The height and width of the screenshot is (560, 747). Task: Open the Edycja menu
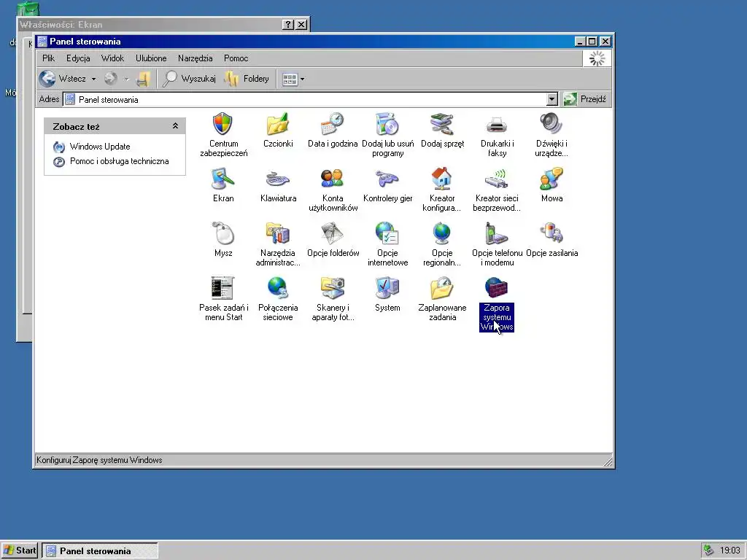(x=78, y=58)
